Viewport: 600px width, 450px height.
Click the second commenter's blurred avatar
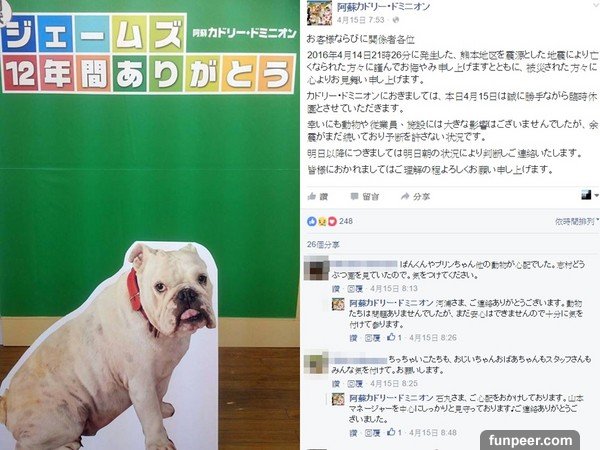[316, 363]
